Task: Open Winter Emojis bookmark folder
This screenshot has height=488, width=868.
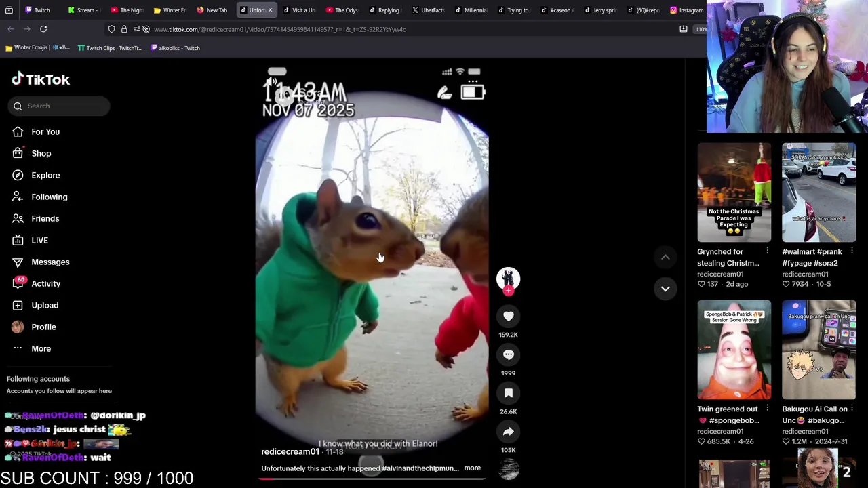Action: tap(37, 48)
